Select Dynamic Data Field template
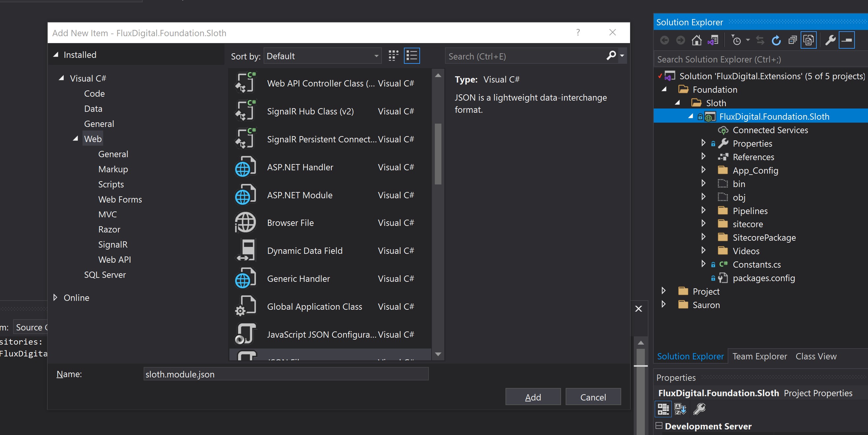The image size is (868, 435). click(330, 251)
